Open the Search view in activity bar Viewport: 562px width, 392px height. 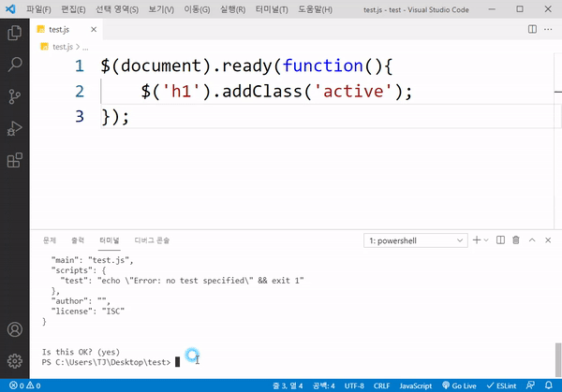pyautogui.click(x=15, y=65)
